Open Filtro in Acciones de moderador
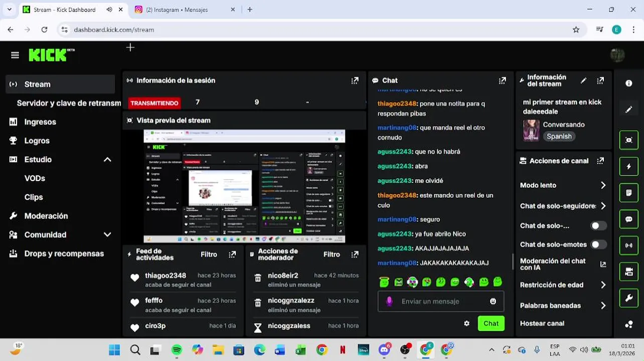This screenshot has height=361, width=644. (332, 255)
